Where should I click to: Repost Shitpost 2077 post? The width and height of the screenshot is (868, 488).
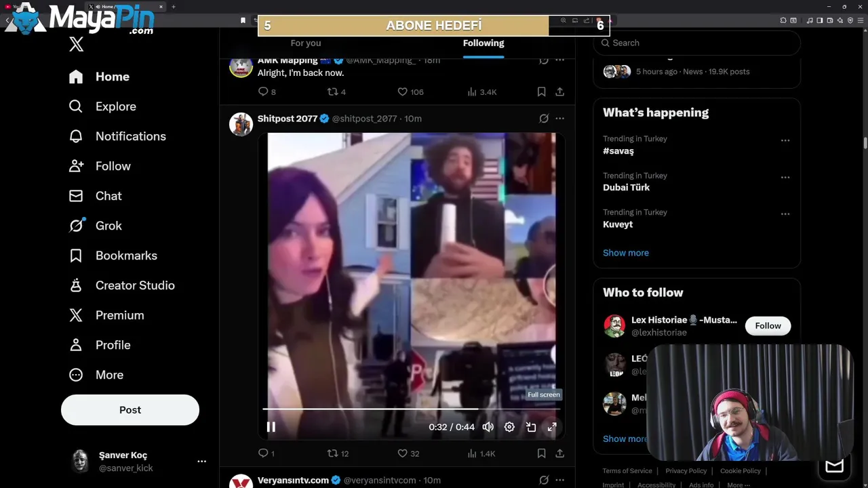[338, 453]
